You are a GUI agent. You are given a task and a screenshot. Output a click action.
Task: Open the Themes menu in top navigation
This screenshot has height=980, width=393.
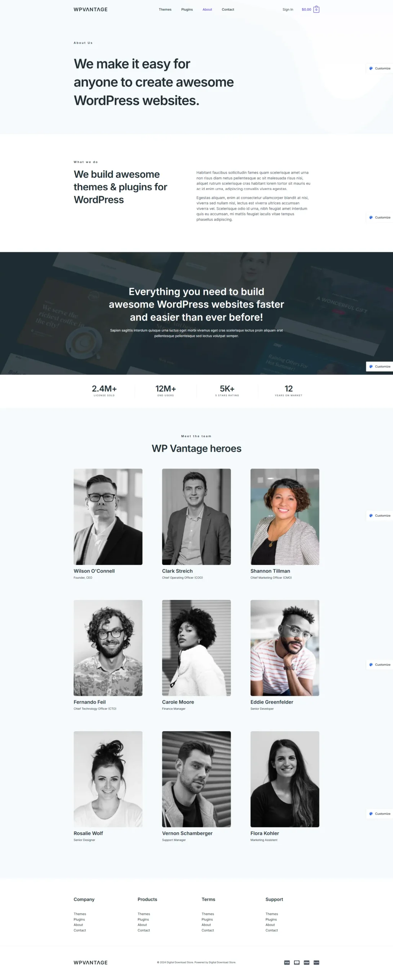pyautogui.click(x=165, y=10)
